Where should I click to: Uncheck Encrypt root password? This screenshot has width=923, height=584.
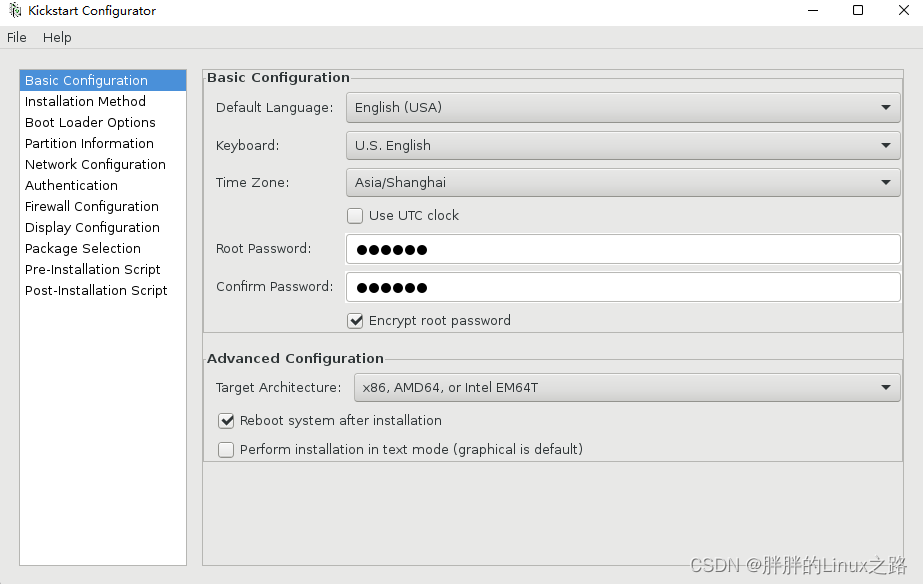tap(355, 321)
